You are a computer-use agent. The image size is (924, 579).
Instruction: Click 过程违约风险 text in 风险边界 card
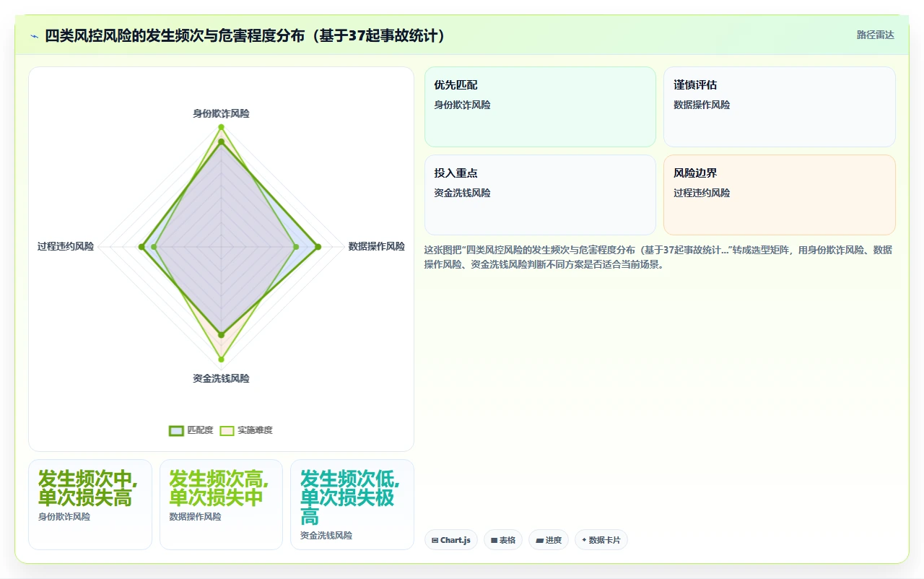coord(702,193)
